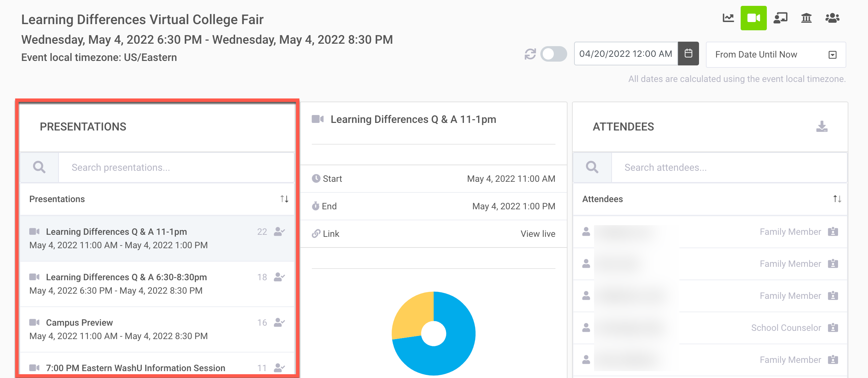Open the institutions building icon
Viewport: 868px width, 378px height.
(806, 18)
